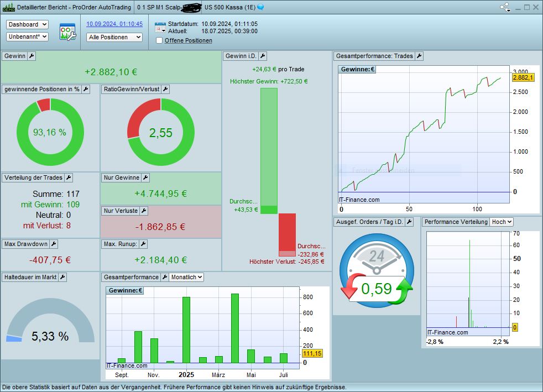Viewport: 543px width, 392px height.
Task: Click the dashboard configuration icon with wrench
Action: (x=67, y=32)
